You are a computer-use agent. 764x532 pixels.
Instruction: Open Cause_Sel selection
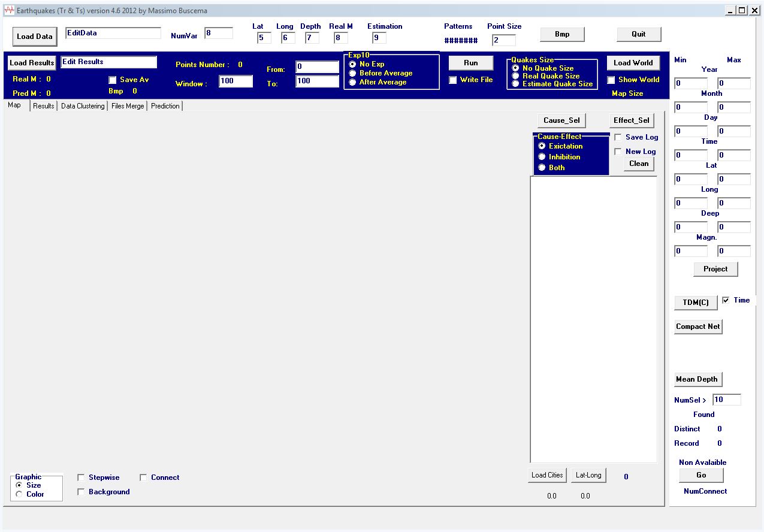coord(561,120)
